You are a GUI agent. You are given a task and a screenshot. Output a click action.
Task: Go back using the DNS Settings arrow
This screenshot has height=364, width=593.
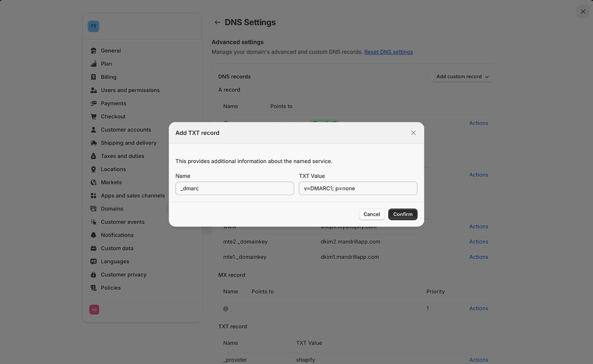point(217,22)
